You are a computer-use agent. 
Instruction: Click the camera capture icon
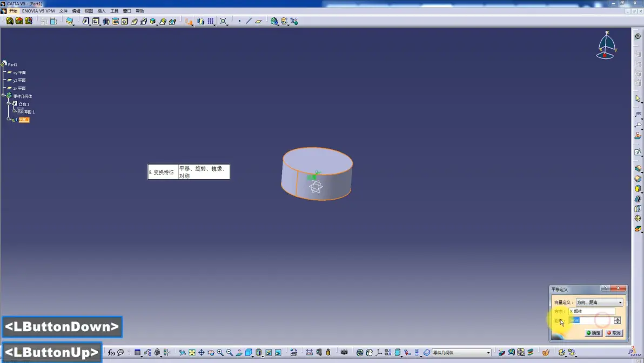point(344,352)
